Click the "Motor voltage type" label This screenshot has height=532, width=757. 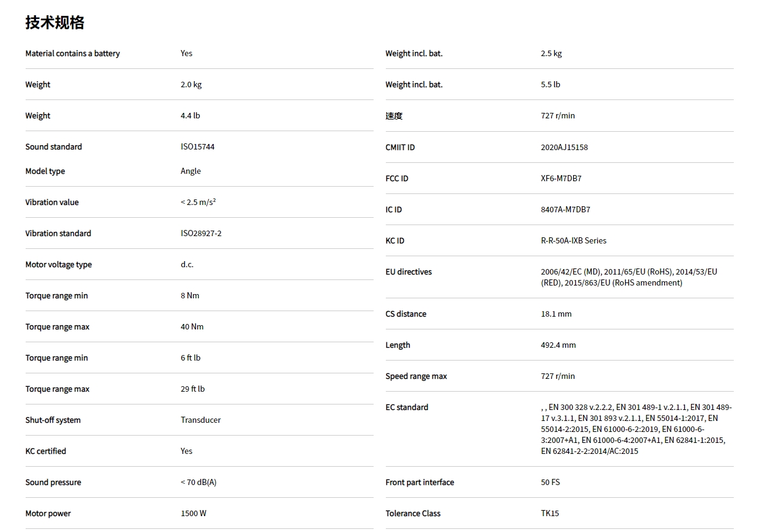click(x=59, y=265)
